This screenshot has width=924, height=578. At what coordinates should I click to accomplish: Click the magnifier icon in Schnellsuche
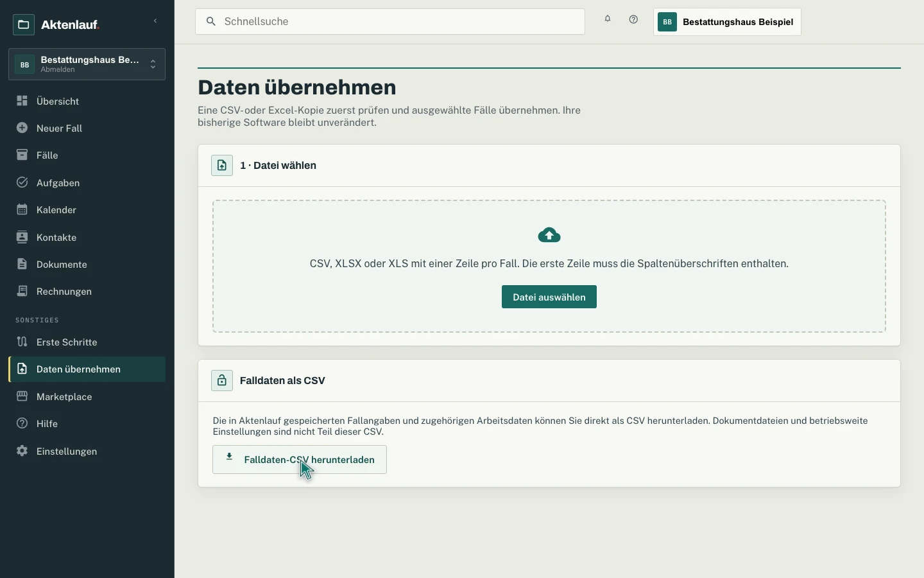coord(210,21)
